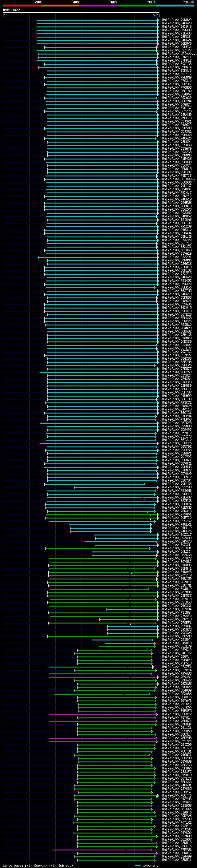Click the white query sequence bar
Screen dimensions: 197x868
point(81,12)
